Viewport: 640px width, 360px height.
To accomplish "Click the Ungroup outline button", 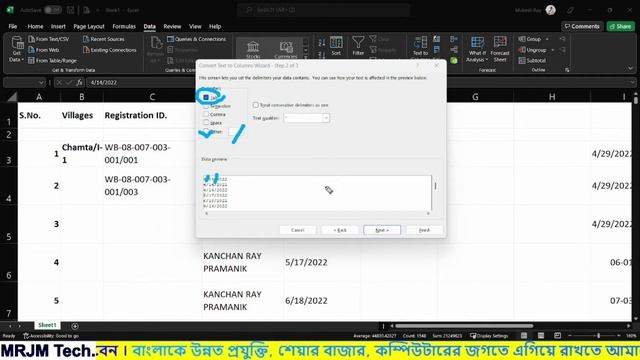I will (532, 50).
